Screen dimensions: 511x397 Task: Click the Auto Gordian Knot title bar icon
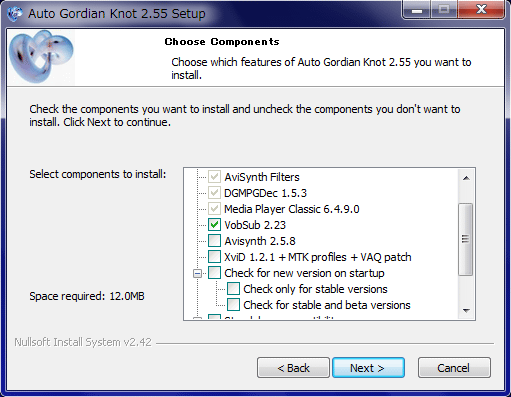pos(15,14)
